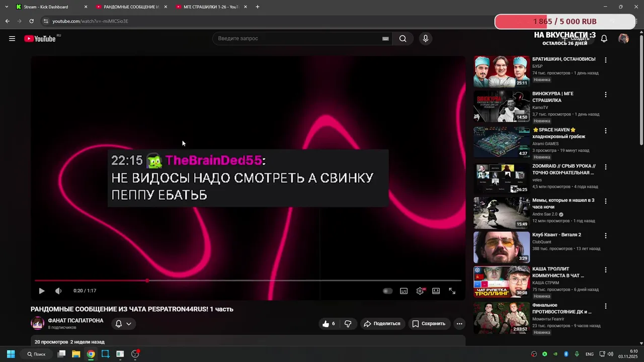Switch to the МГЕ СТРАШИЛКИ 1-26 tab
This screenshot has width=644, height=362.
[x=210, y=7]
